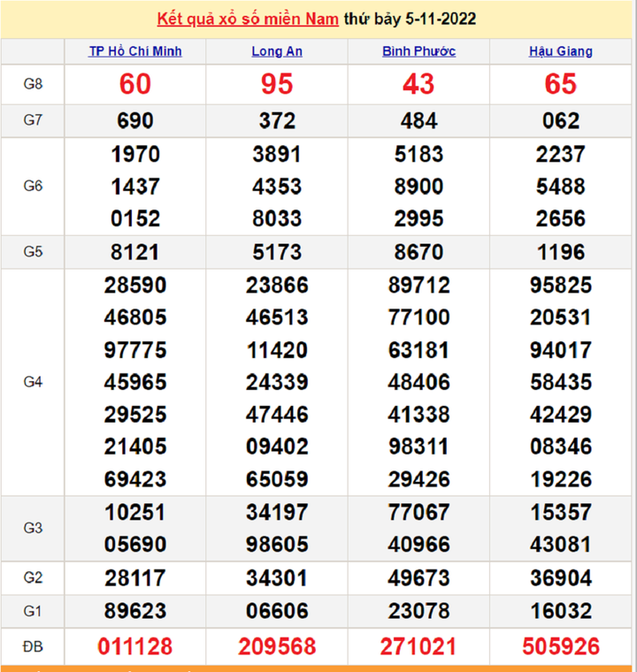Viewport: 637px width, 672px height.
Task: Click the ĐB row label
Action: click(33, 646)
